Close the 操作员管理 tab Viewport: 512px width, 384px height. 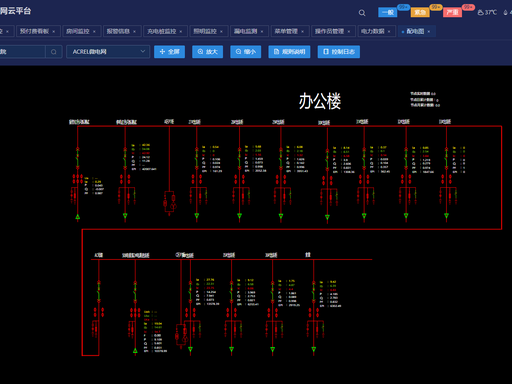[349, 32]
